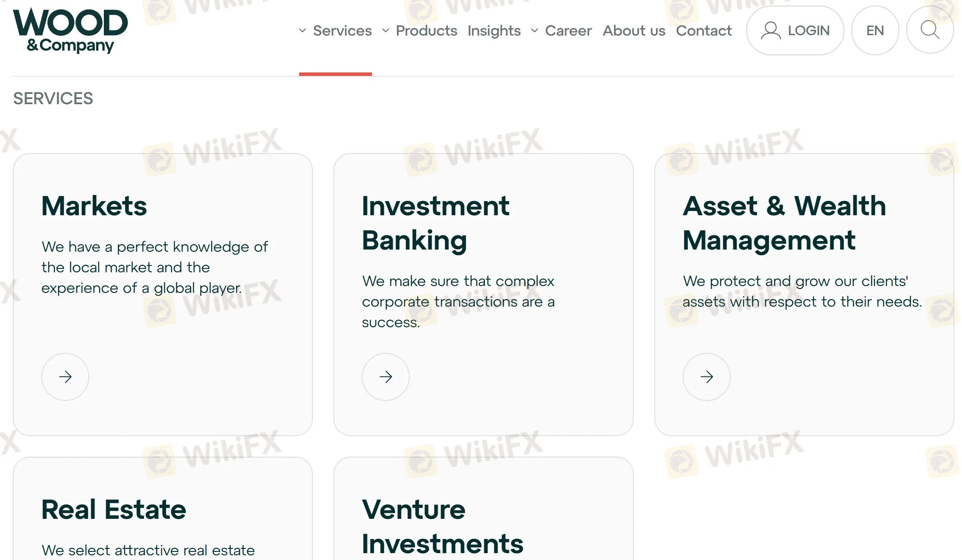Open the Contact menu item
962x560 pixels.
tap(704, 30)
